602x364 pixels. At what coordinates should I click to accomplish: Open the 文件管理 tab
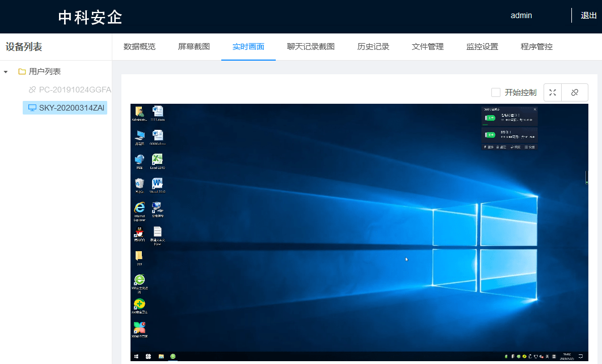(x=428, y=47)
